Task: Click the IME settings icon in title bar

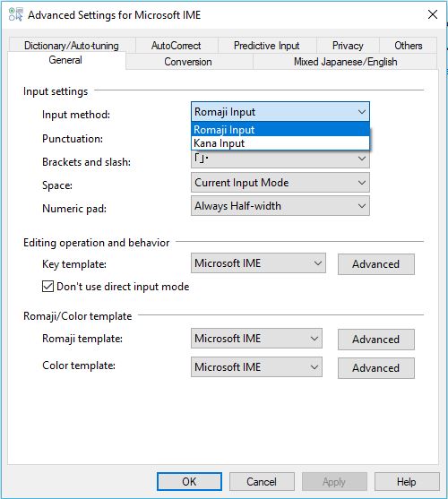Action: pyautogui.click(x=15, y=14)
